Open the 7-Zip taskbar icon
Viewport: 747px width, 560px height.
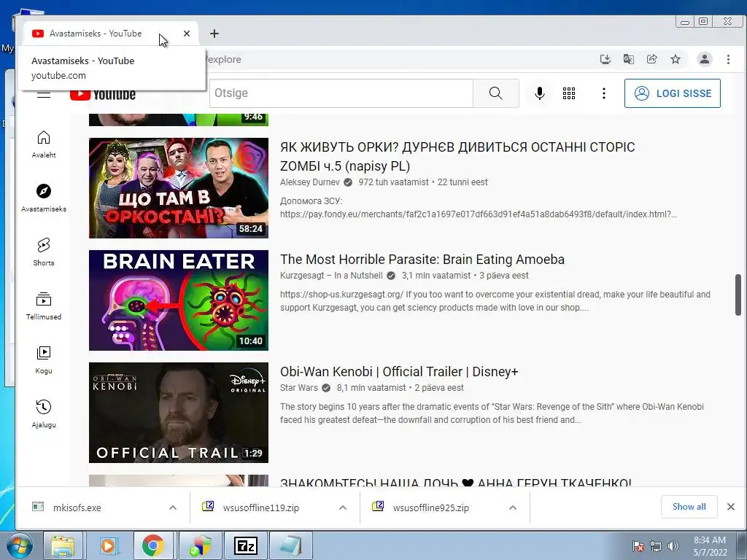coord(246,545)
